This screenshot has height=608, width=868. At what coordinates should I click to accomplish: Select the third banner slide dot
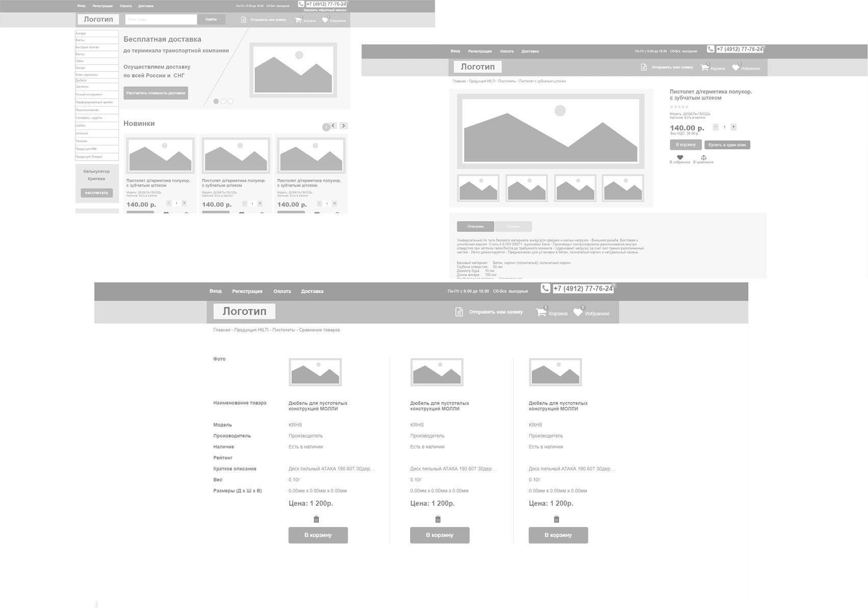(x=231, y=101)
